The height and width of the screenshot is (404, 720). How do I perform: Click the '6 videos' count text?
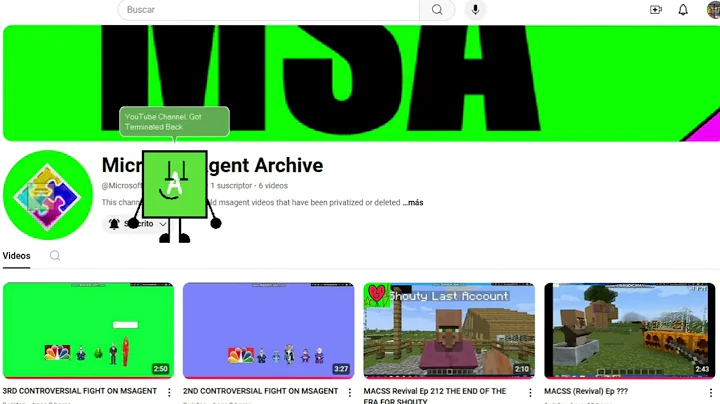point(273,185)
